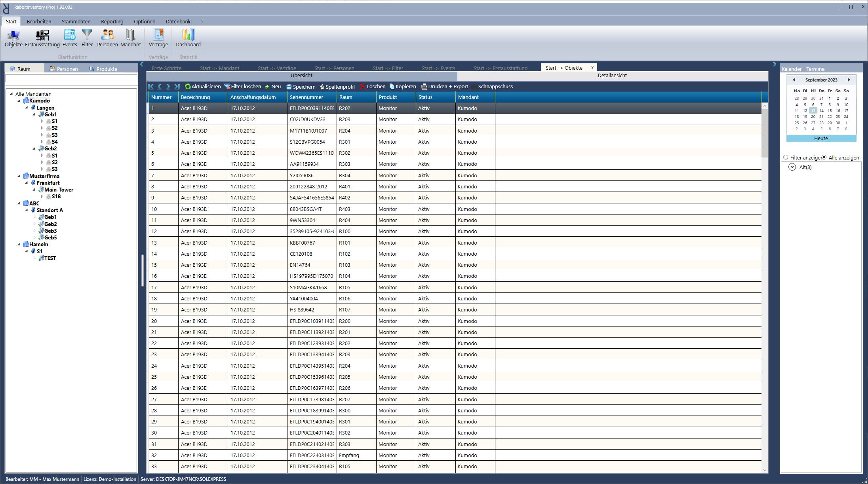Click the tree search input field

71,79
